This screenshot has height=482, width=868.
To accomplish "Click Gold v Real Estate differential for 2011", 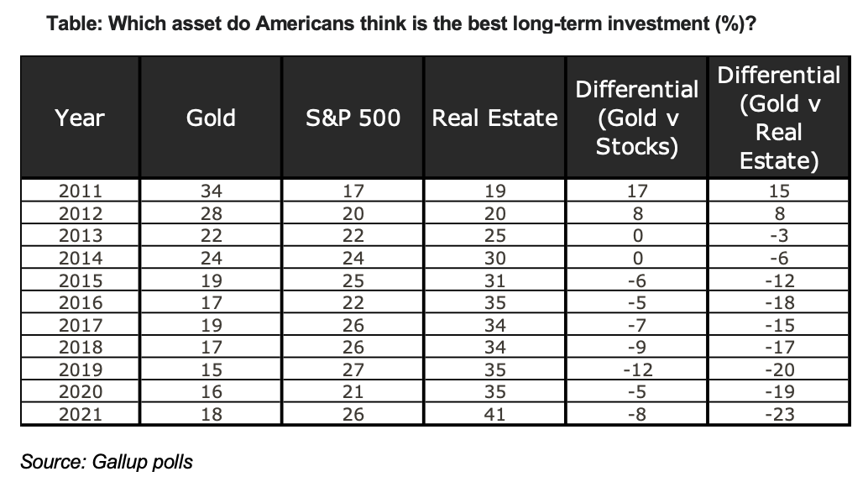I will coord(779,191).
